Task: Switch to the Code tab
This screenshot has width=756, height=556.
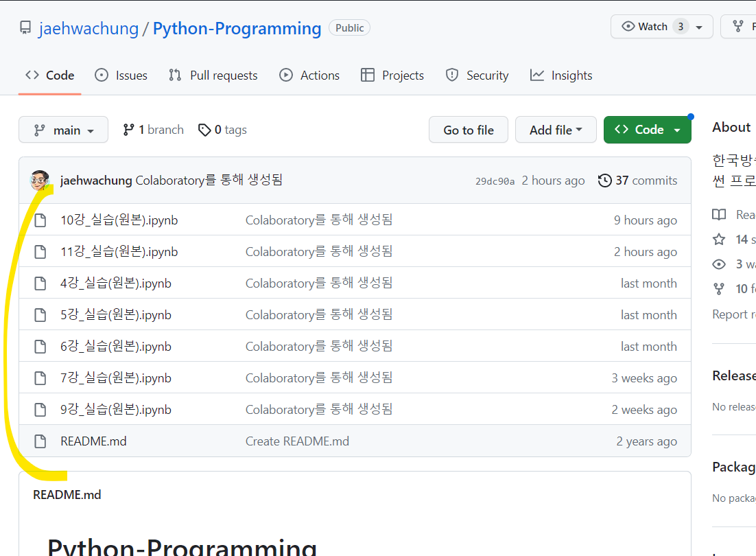Action: coord(49,76)
